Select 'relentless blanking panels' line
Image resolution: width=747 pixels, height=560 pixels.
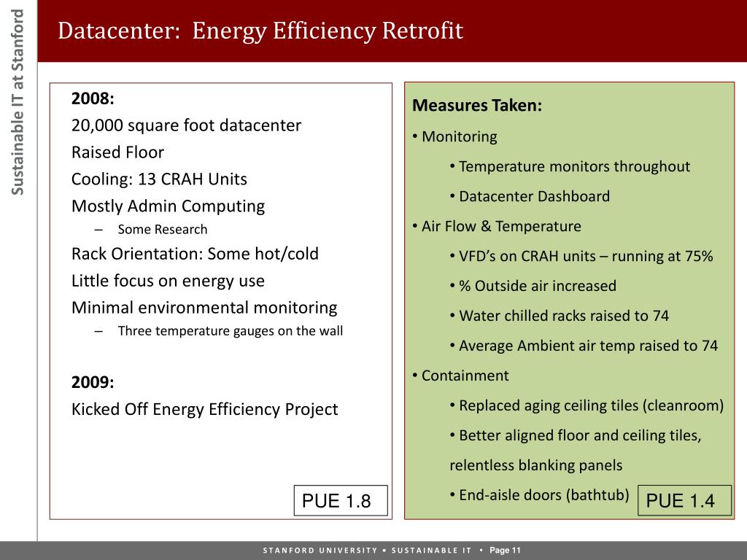coord(536,466)
